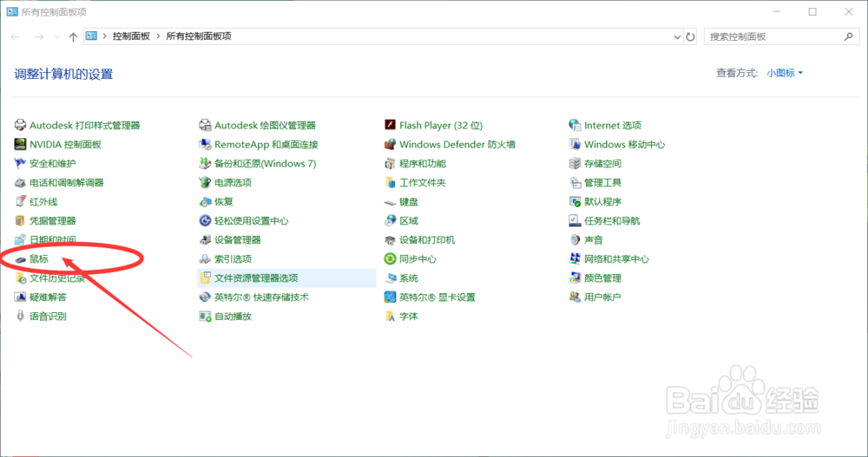868x457 pixels.
Task: Expand the address bar history dropdown
Action: [677, 37]
